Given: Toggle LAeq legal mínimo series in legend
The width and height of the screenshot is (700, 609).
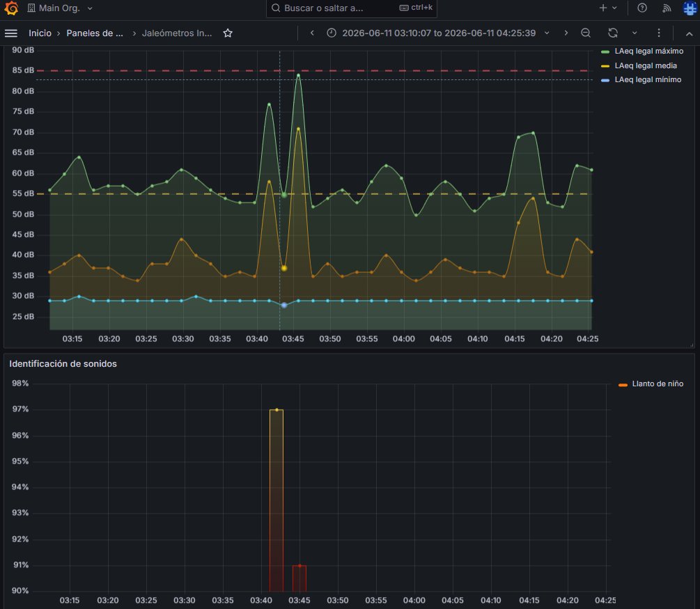Looking at the screenshot, I should tap(648, 80).
